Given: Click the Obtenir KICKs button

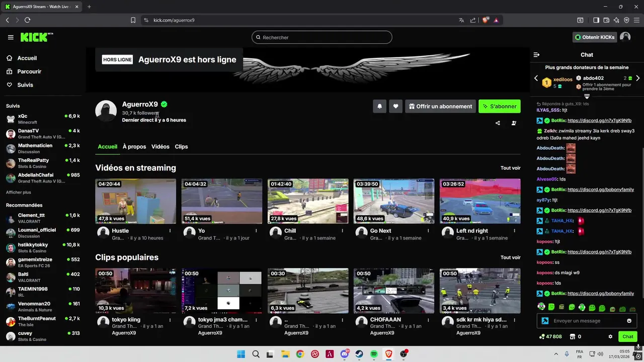Looking at the screenshot, I should 595,37.
